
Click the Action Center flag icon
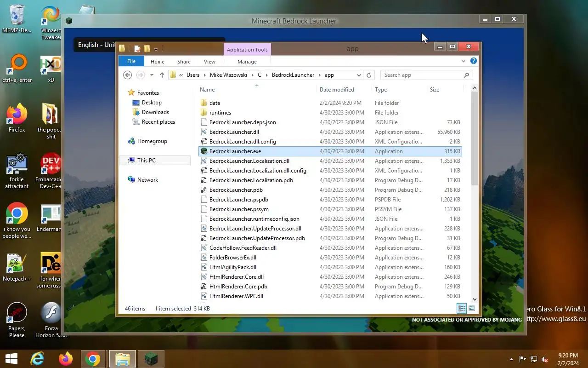[522, 359]
